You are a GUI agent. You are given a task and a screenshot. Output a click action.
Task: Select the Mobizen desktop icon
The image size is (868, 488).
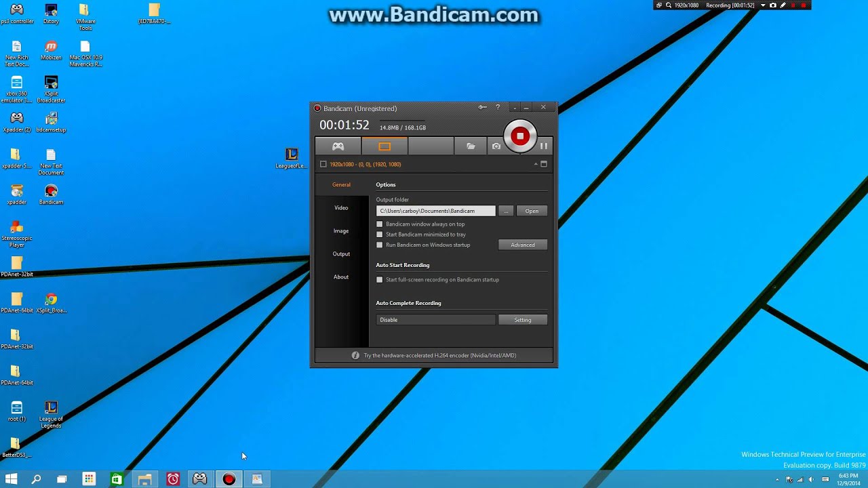tap(51, 49)
